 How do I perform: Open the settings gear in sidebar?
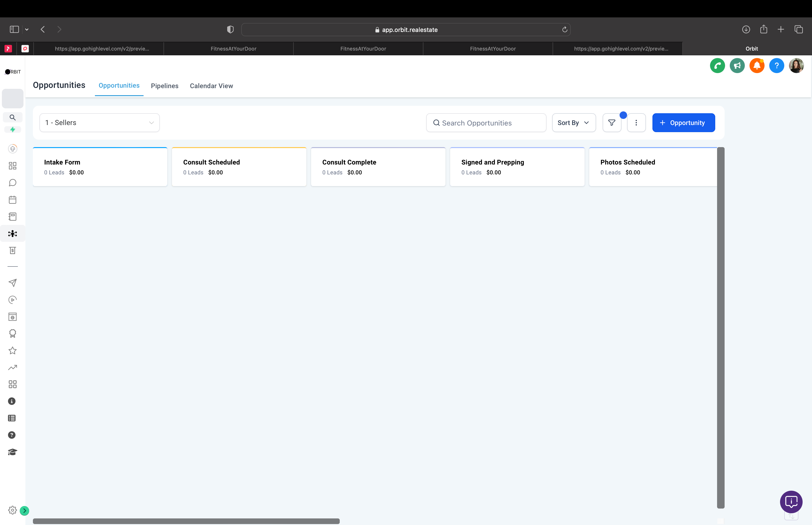click(12, 510)
